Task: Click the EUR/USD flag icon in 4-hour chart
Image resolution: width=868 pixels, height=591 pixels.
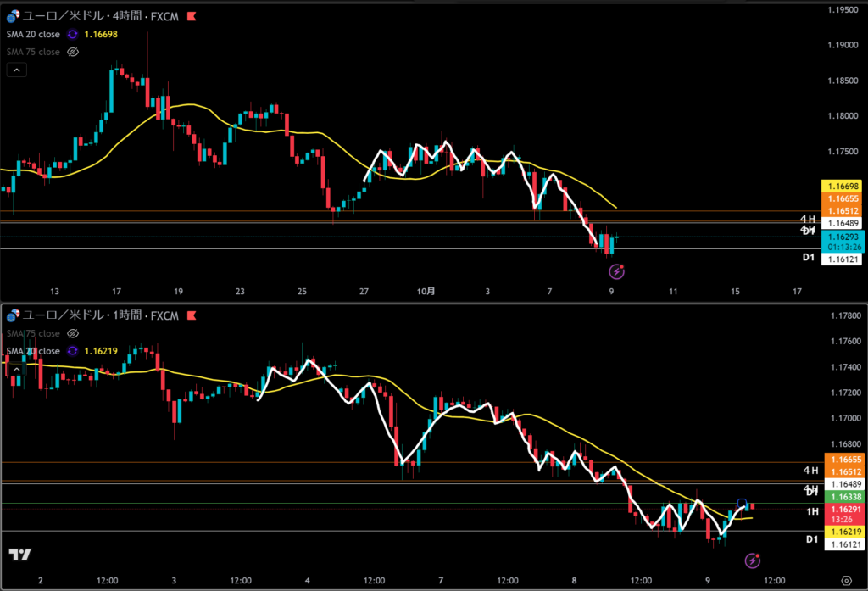Action: click(x=11, y=16)
